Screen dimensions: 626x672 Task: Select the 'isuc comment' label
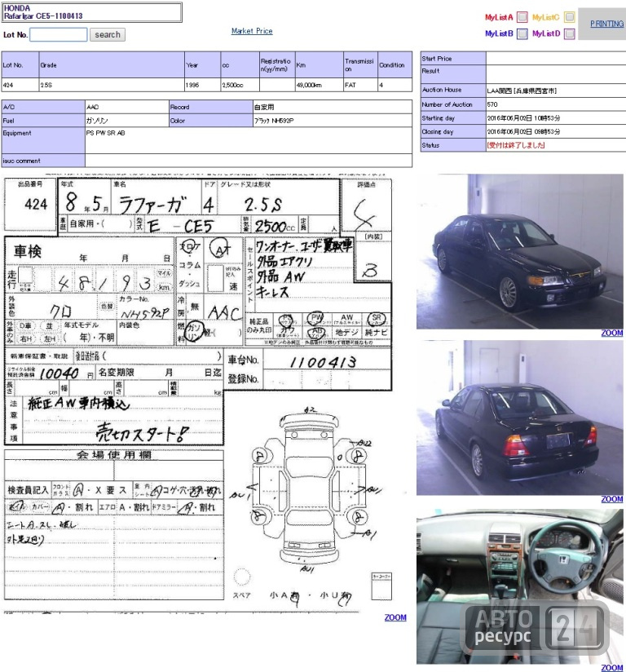[21, 161]
